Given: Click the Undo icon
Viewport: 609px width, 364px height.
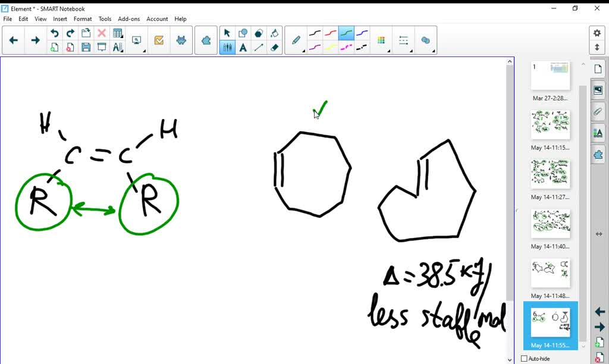Looking at the screenshot, I should click(55, 33).
